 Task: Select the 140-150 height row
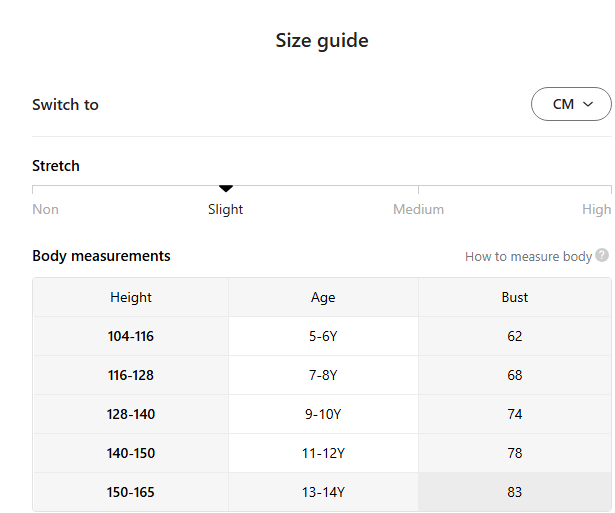pos(131,453)
